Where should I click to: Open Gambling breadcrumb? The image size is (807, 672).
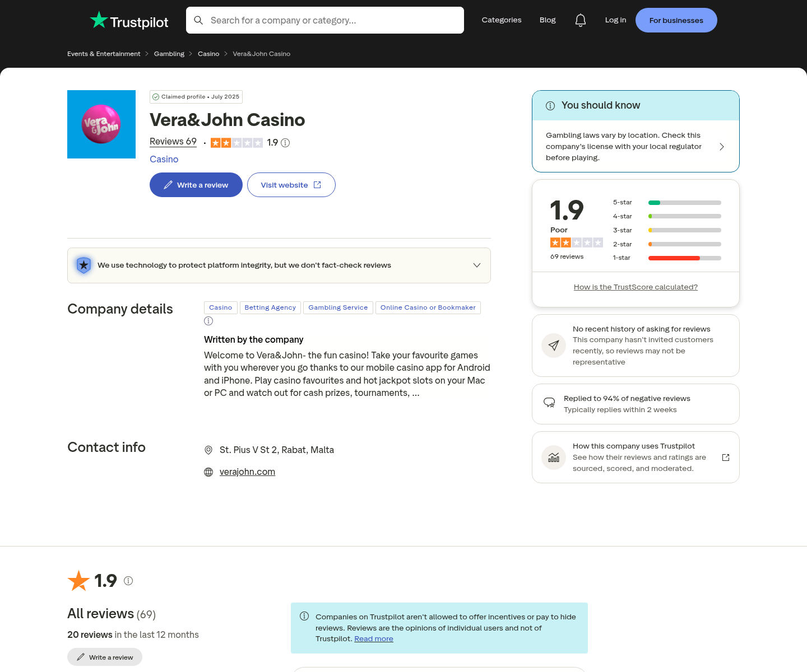click(169, 54)
